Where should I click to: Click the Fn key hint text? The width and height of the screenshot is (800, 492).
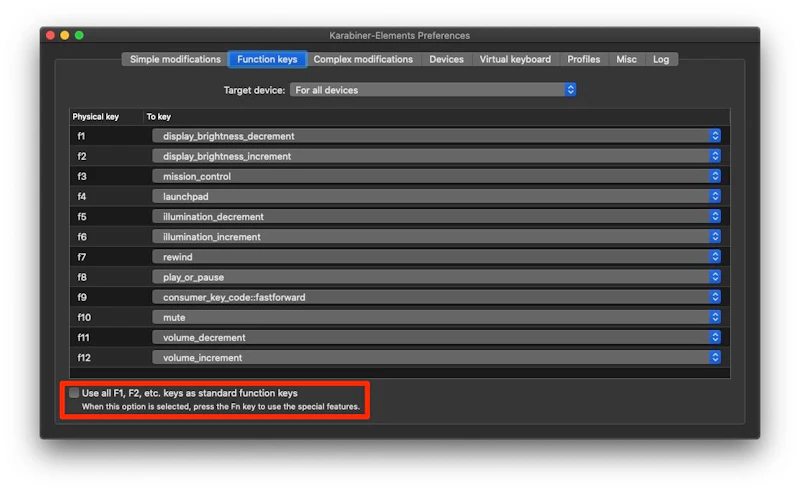tap(220, 407)
